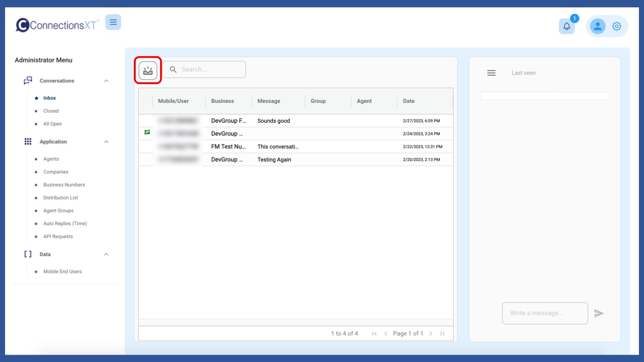Screen dimensions: 644x362
Task: Click the ConnectionsXT logo
Action: coord(57,25)
